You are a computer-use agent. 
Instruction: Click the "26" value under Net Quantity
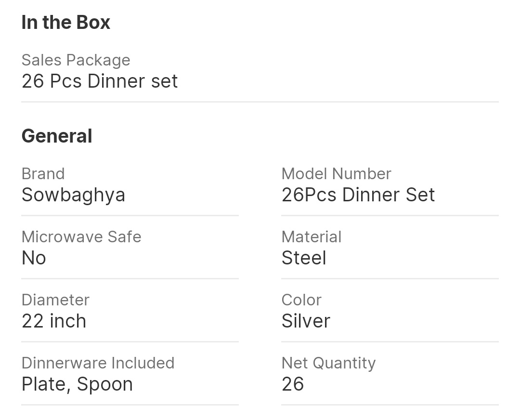[293, 384]
